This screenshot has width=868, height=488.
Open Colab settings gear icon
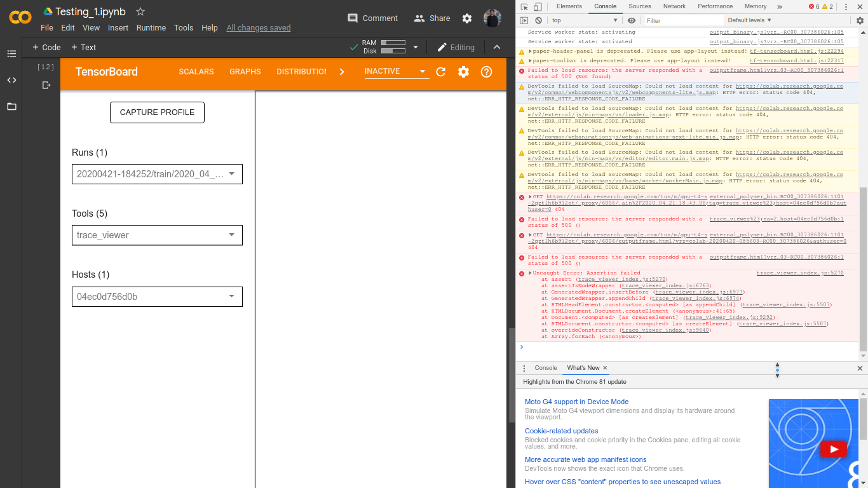[x=467, y=18]
